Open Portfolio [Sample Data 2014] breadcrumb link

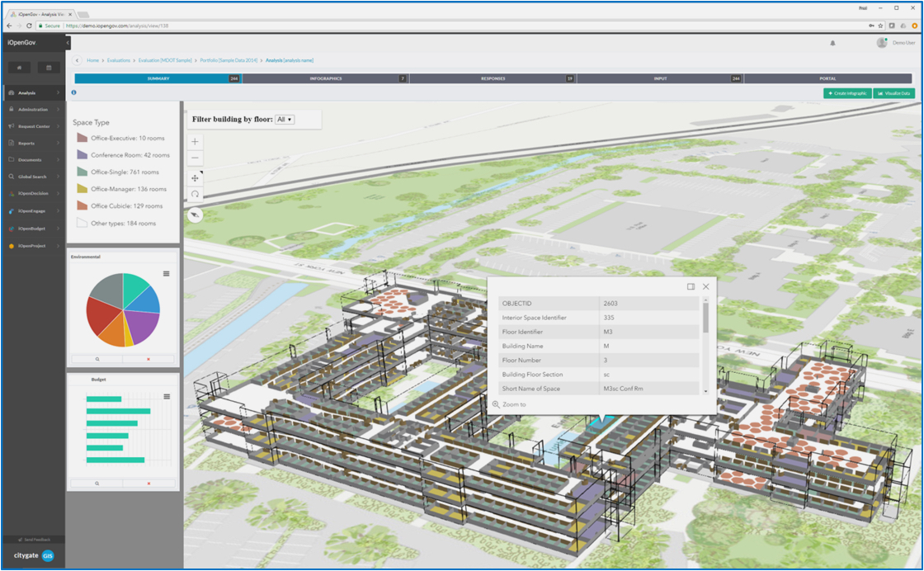pos(229,60)
